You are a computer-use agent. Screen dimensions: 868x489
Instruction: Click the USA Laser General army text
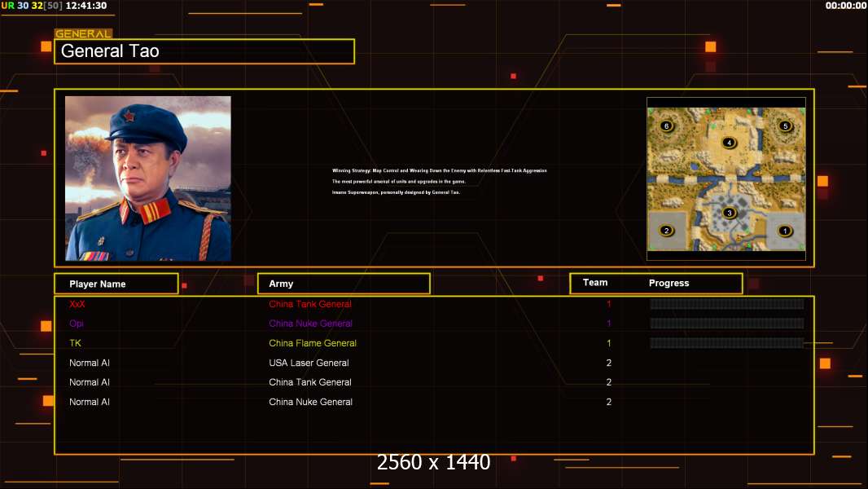pyautogui.click(x=309, y=363)
